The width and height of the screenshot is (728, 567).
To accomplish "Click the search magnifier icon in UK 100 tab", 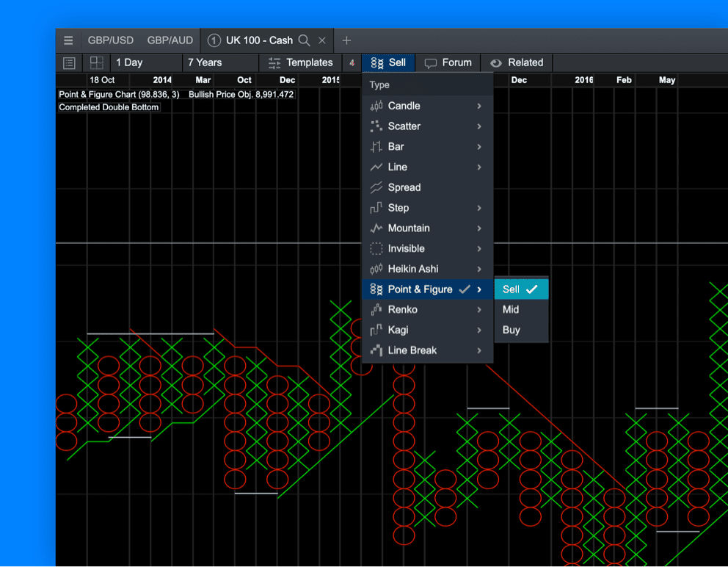I will pyautogui.click(x=304, y=40).
